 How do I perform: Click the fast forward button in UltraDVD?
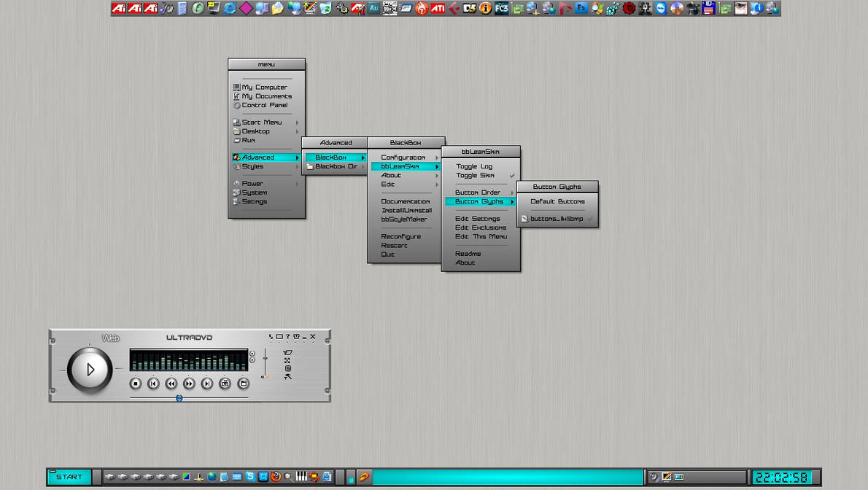pyautogui.click(x=189, y=384)
